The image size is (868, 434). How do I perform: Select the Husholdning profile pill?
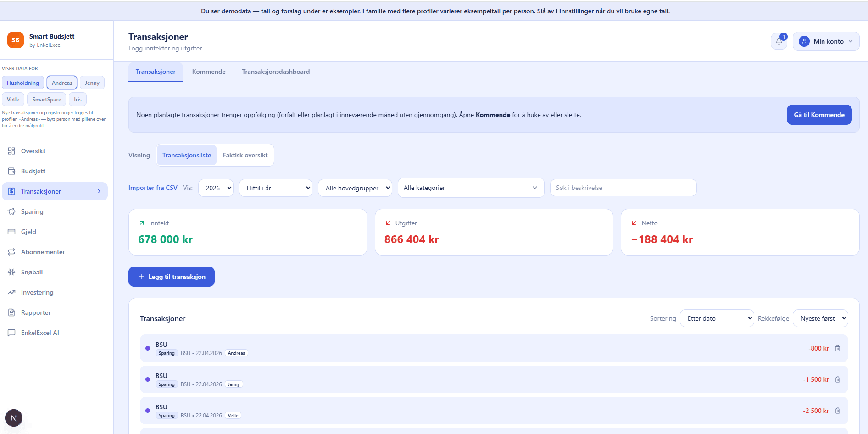click(23, 83)
